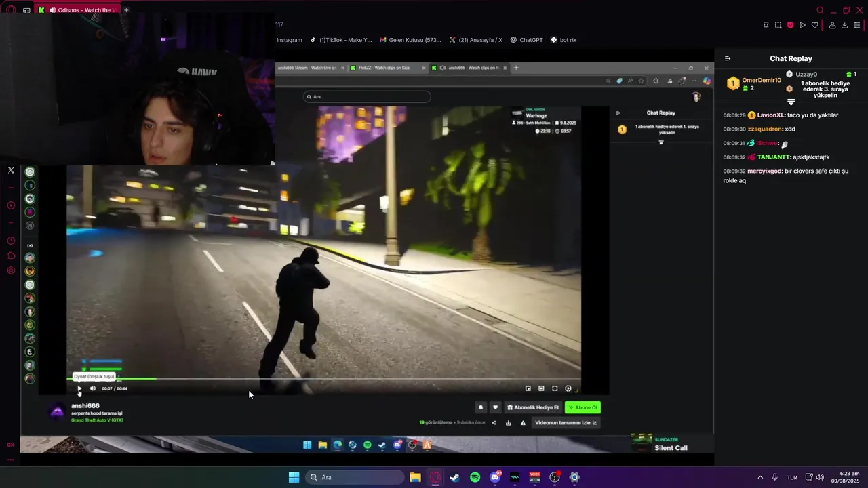Open Videonun tamamını izle link

click(566, 423)
